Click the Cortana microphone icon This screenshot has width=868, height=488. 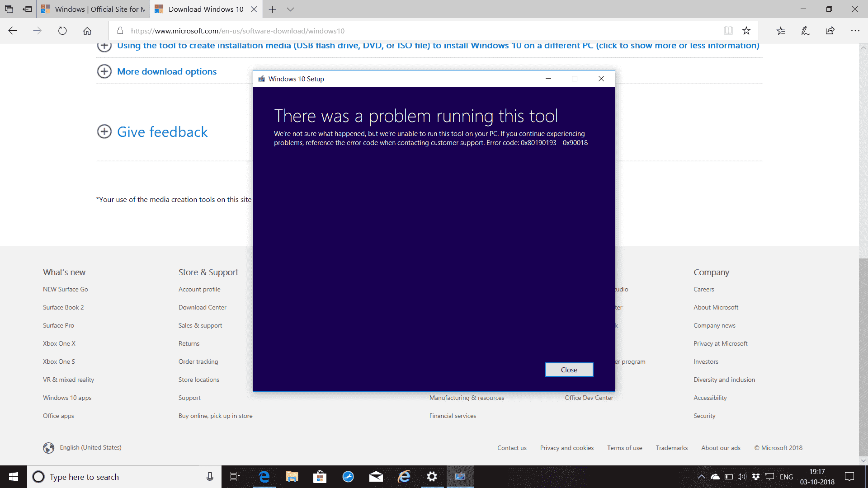click(210, 477)
